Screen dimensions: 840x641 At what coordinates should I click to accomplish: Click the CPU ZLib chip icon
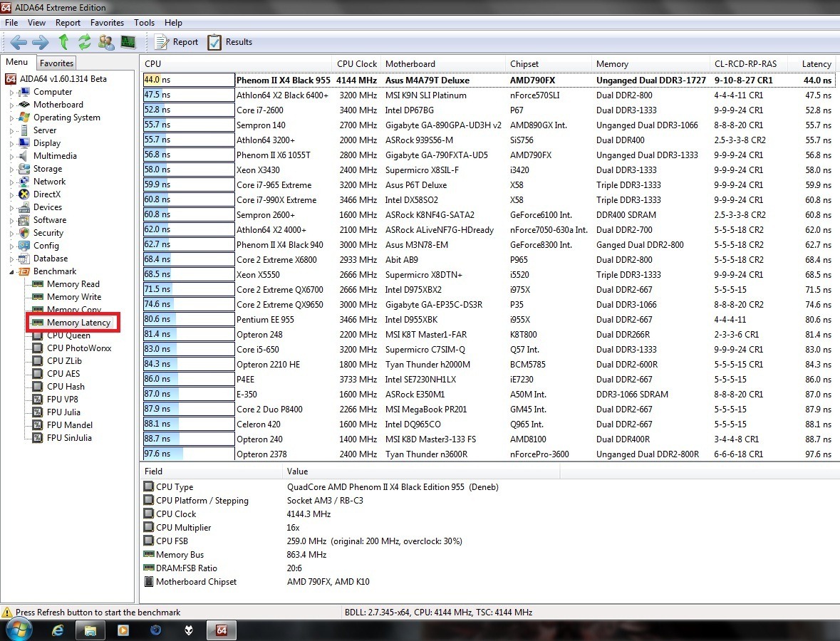pos(38,361)
